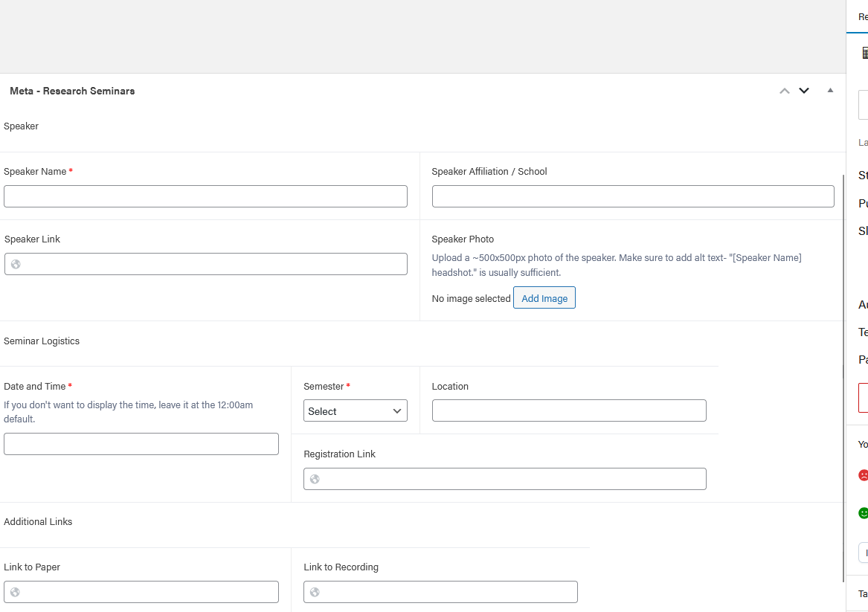Click the Meta - Research Seminars heading
This screenshot has height=612, width=868.
[x=72, y=91]
